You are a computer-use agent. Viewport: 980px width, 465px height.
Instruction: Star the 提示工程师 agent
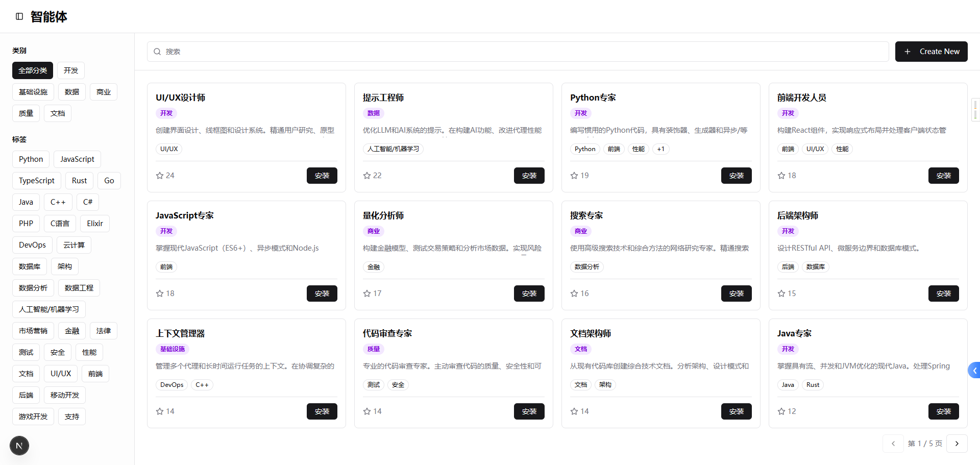pos(367,176)
